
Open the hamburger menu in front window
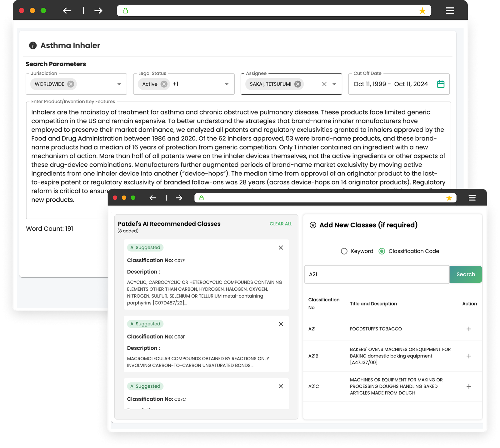tap(472, 198)
